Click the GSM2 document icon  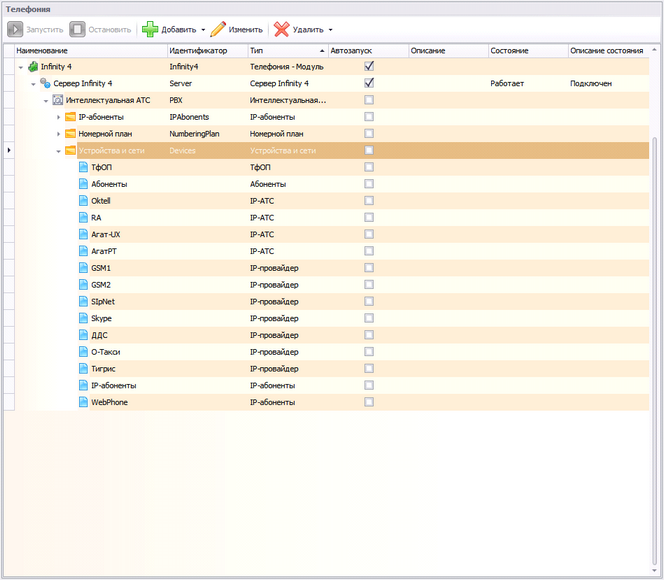tap(83, 284)
